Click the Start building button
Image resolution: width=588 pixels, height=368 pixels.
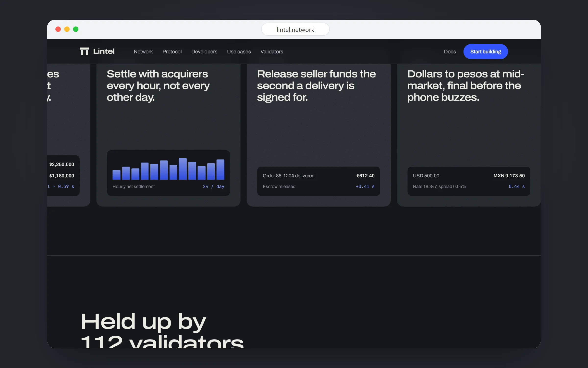(x=486, y=52)
